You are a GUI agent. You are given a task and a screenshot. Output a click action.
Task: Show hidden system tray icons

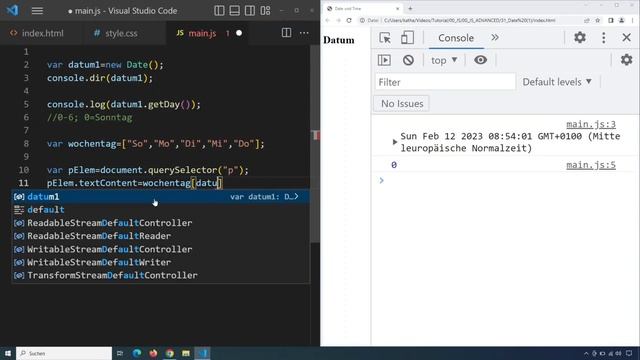tap(586, 353)
